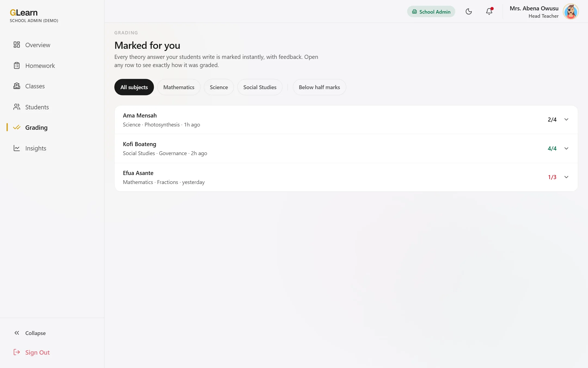Select the Social Studies filter pill

(x=260, y=87)
